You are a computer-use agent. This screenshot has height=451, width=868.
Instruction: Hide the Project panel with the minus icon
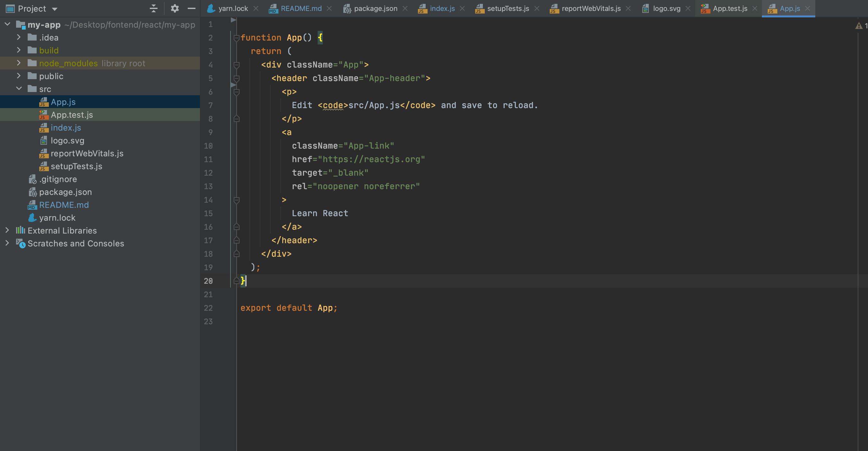coord(191,8)
